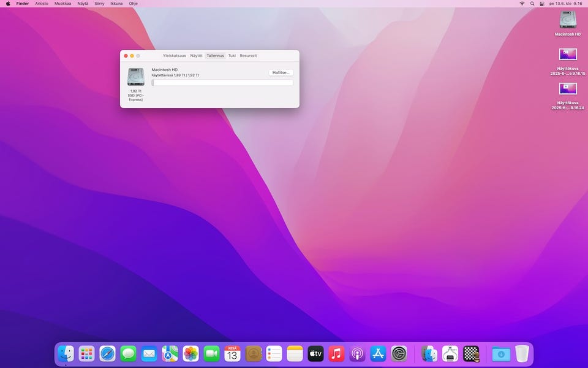588x368 pixels.
Task: Open Control Center from the menu bar
Action: pos(542,4)
